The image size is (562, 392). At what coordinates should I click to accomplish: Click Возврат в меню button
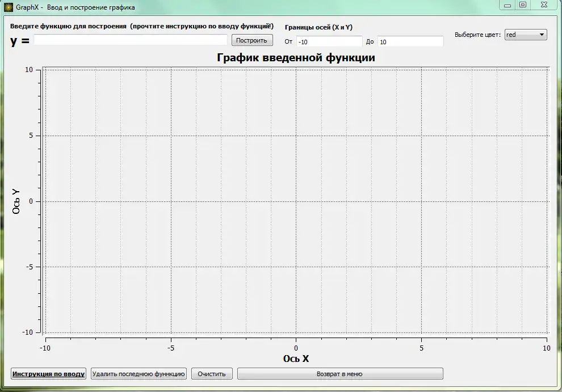tap(340, 374)
